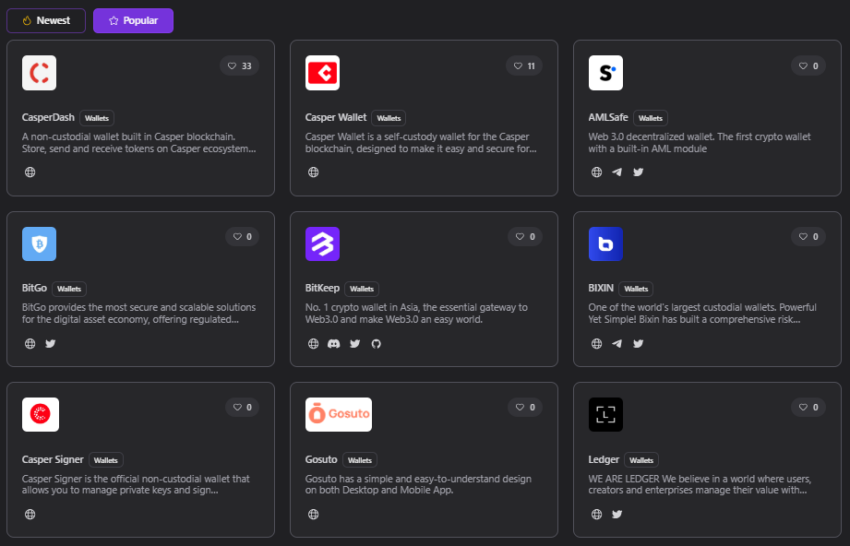
Task: Like the Casper Signer card
Action: [x=242, y=407]
